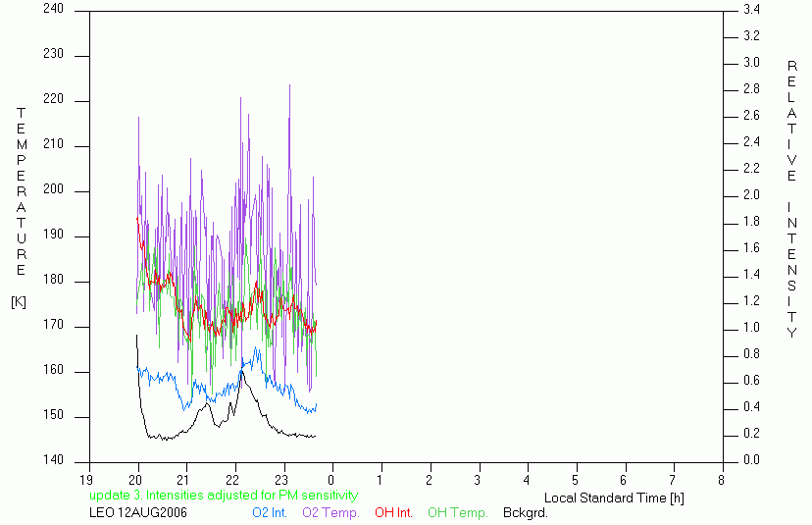Click the 7 hour tick label
This screenshot has height=525, width=812.
tap(673, 480)
